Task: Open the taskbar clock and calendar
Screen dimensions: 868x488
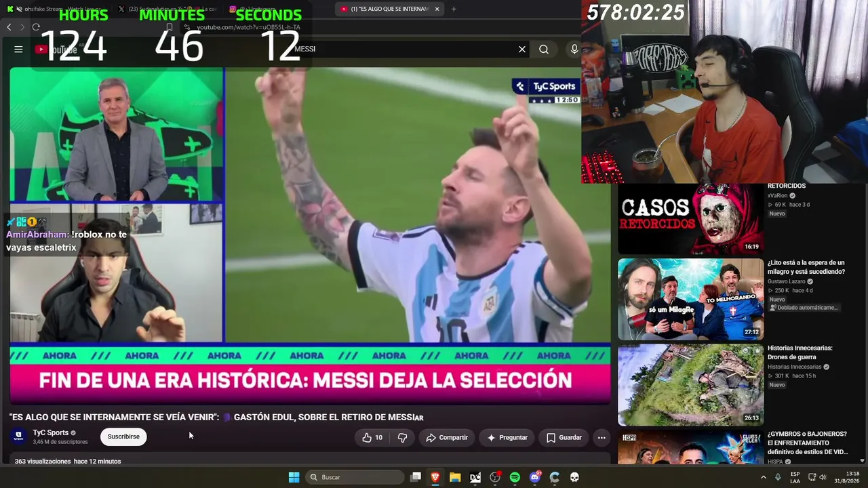Action: [846, 477]
